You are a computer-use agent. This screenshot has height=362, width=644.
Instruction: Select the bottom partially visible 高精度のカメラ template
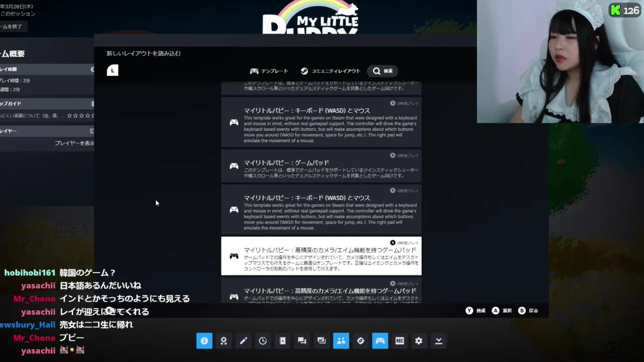click(x=321, y=291)
